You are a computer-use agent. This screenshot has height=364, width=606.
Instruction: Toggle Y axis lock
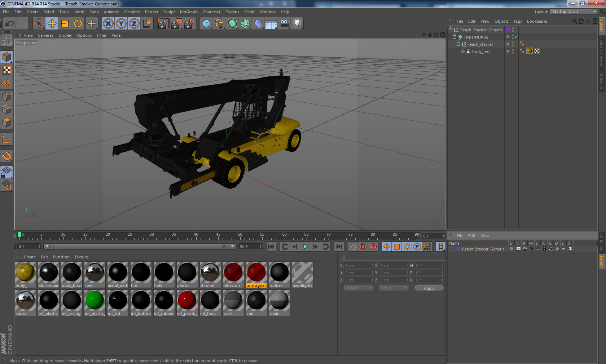pyautogui.click(x=121, y=24)
